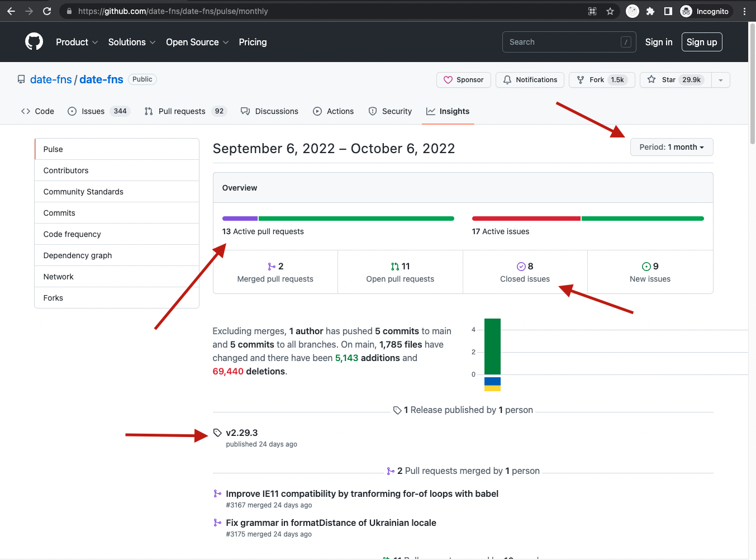Image resolution: width=756 pixels, height=560 pixels.
Task: Open the browser side panel icon
Action: point(668,11)
